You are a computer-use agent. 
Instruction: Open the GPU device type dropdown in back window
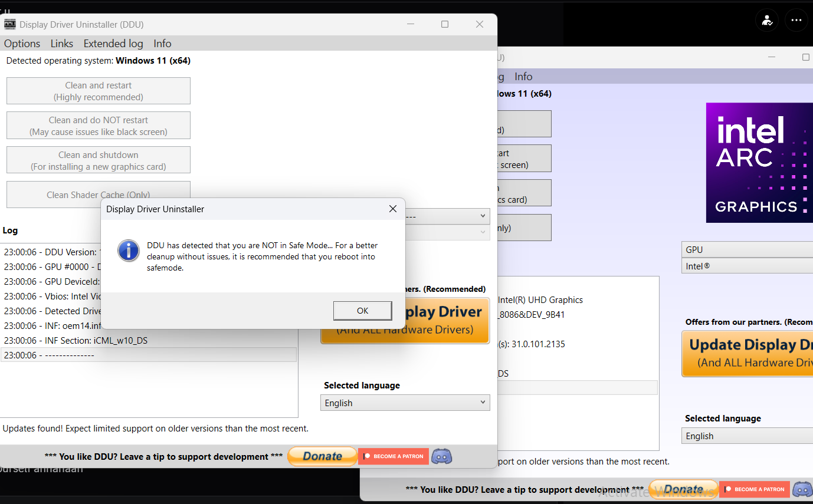748,249
